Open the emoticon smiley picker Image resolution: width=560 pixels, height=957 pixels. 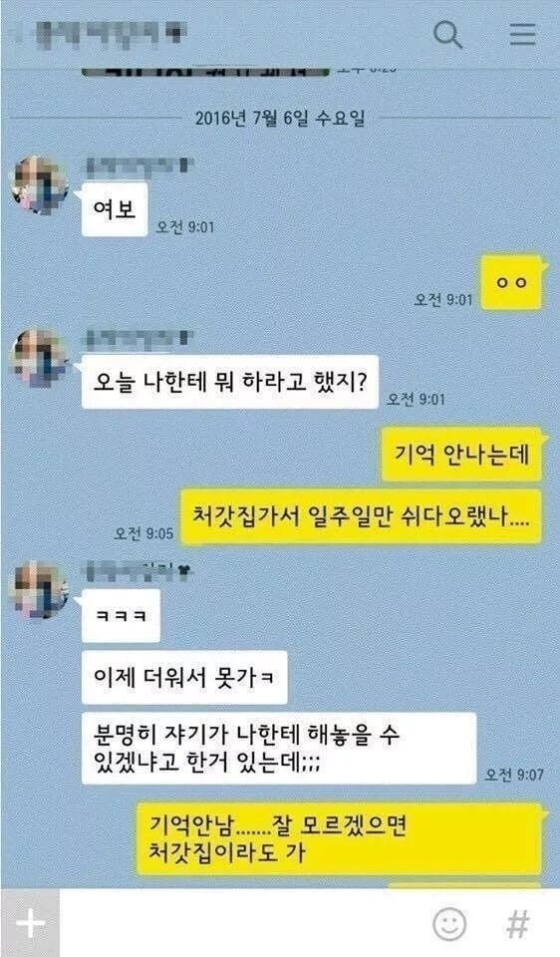pyautogui.click(x=449, y=924)
